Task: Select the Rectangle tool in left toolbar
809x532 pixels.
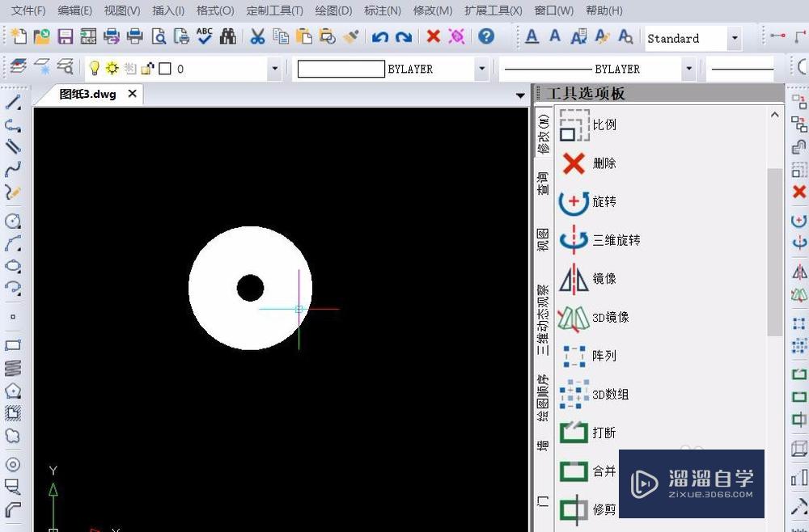Action: [x=13, y=345]
